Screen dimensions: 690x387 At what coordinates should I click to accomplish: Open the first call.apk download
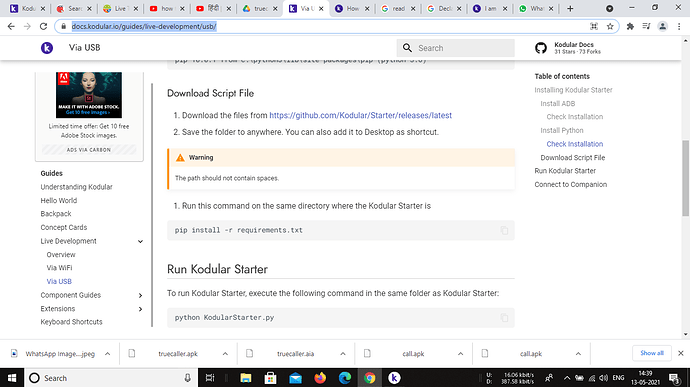point(413,354)
